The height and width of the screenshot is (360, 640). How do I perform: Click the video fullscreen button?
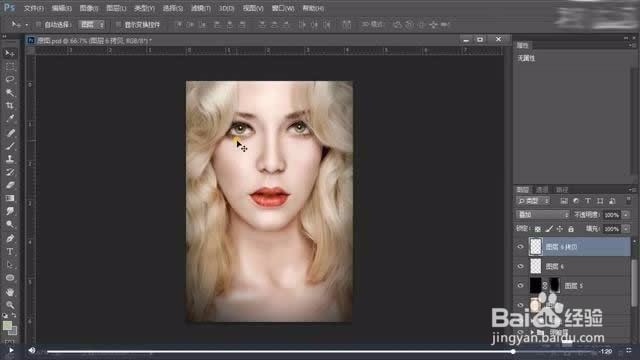629,351
